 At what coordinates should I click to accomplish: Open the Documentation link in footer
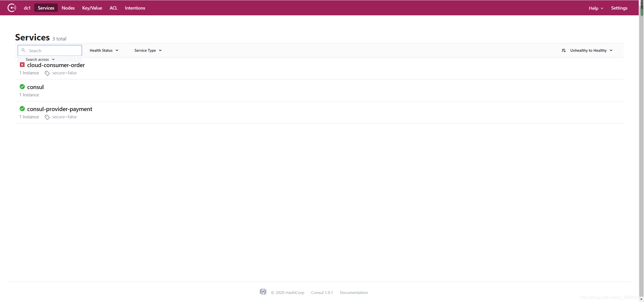coord(353,292)
